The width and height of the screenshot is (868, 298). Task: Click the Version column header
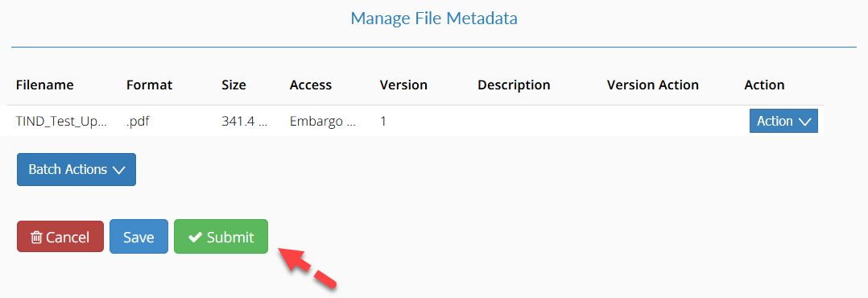point(403,85)
